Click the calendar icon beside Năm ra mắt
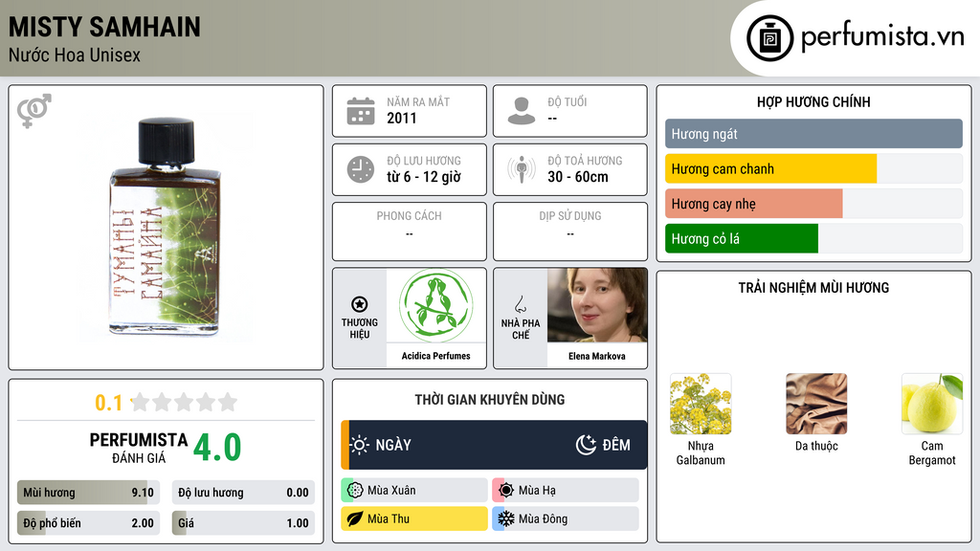The width and height of the screenshot is (980, 551). point(361,111)
